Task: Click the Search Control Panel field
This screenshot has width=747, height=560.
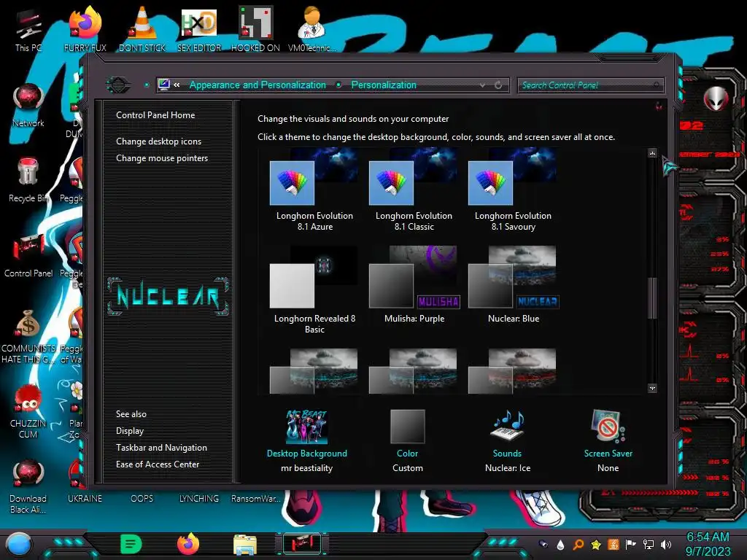Action: (x=590, y=85)
